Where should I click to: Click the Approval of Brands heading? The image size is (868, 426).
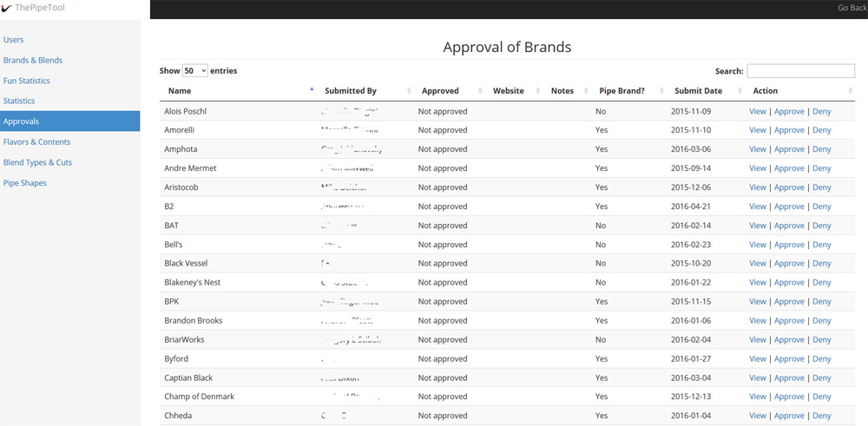[x=507, y=47]
